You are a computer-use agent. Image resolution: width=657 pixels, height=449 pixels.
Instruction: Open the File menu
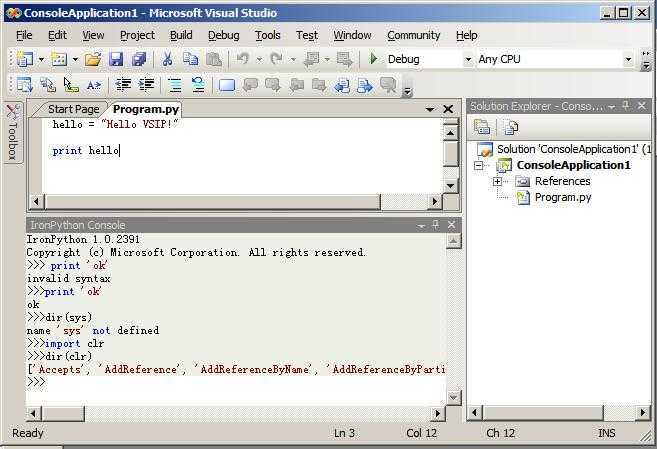click(24, 35)
